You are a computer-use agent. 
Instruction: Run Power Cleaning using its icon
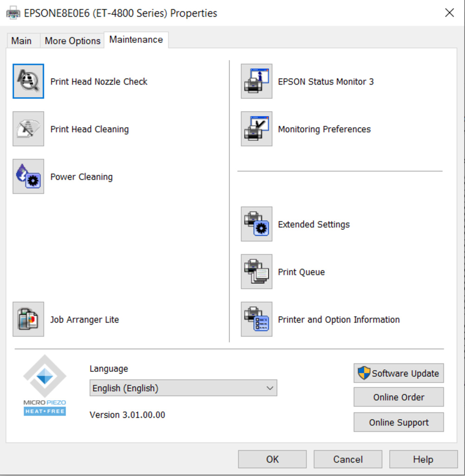click(x=28, y=177)
